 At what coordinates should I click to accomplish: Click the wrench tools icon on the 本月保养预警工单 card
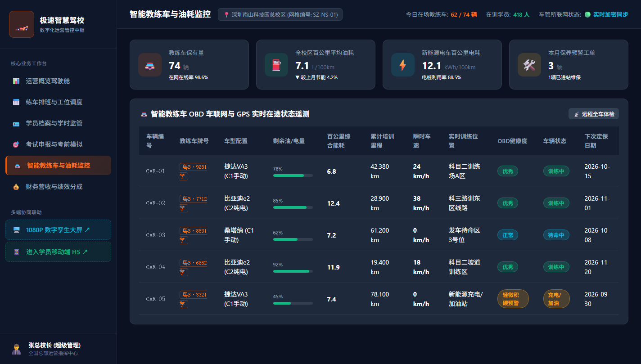[529, 65]
